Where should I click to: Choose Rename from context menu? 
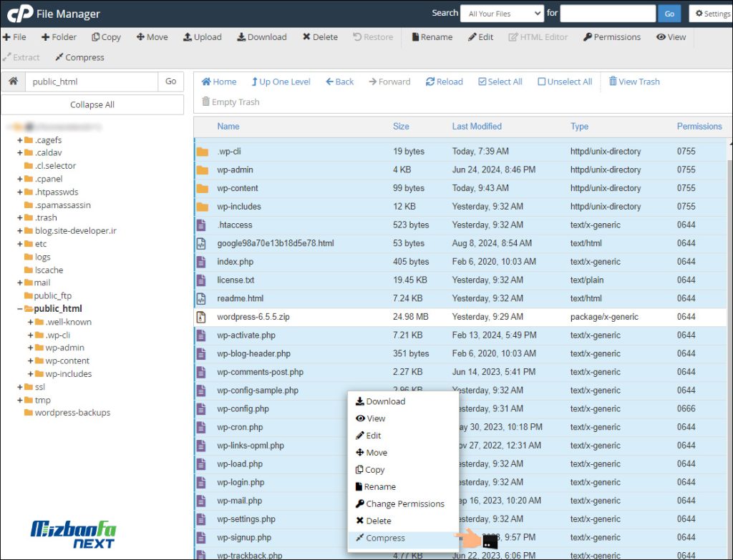coord(403,486)
